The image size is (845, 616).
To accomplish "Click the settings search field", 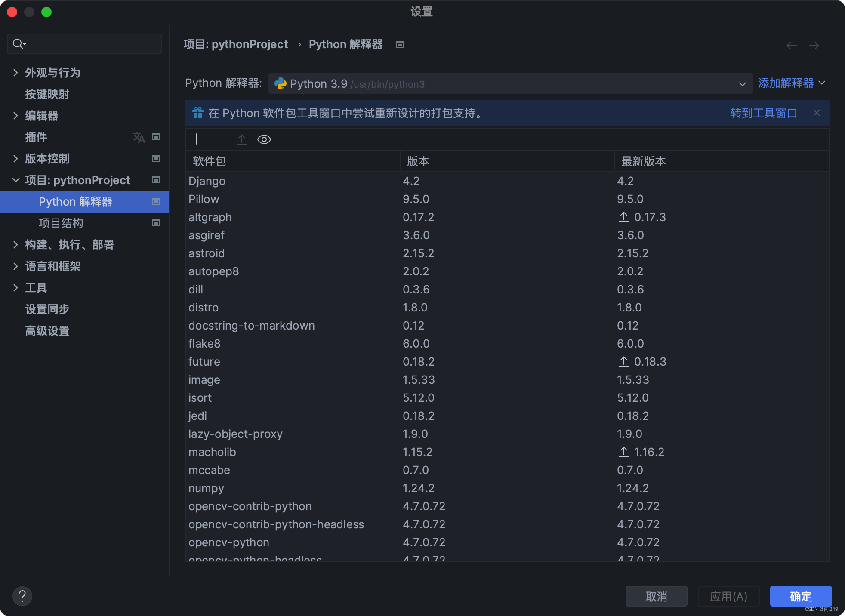I will pos(90,44).
